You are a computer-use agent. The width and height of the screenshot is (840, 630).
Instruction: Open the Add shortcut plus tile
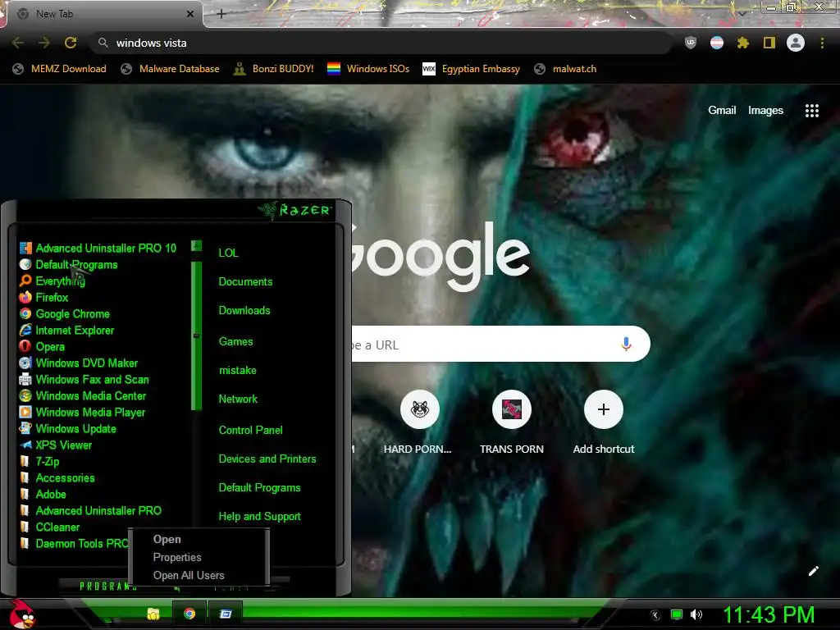click(603, 410)
